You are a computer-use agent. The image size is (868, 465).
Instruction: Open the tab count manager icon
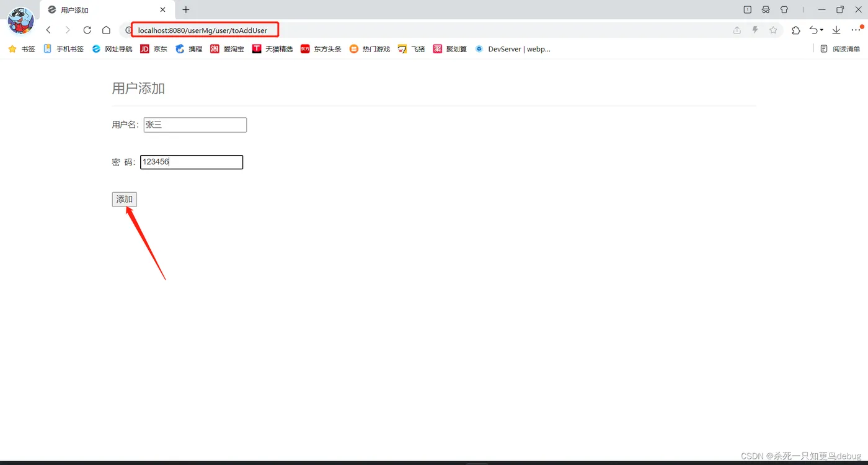[x=748, y=10]
